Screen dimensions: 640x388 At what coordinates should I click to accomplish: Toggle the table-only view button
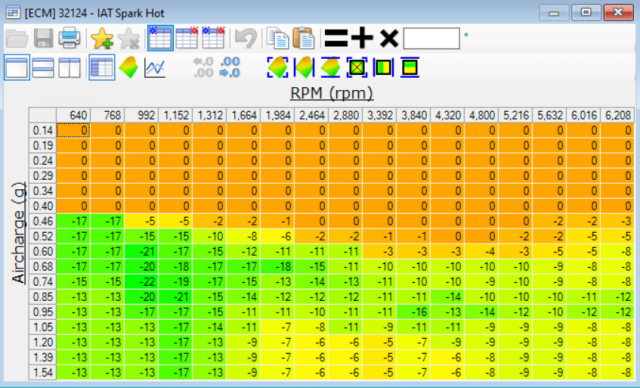101,67
